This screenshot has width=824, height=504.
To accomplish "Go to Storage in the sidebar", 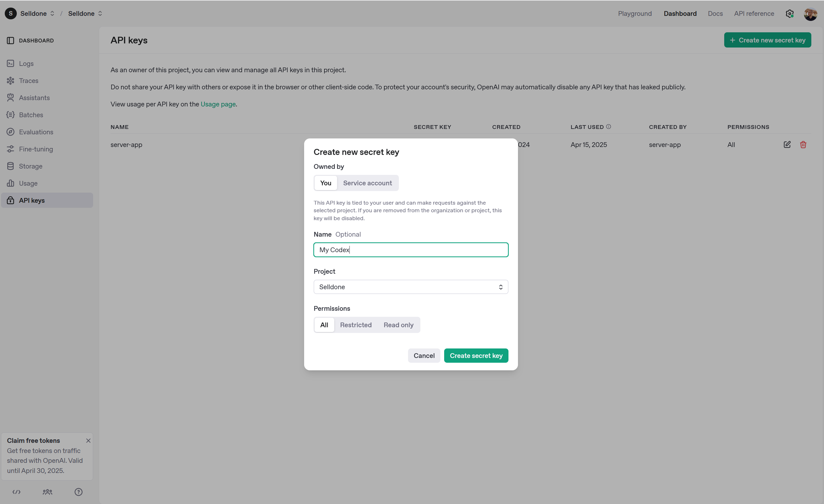I will pos(47,166).
